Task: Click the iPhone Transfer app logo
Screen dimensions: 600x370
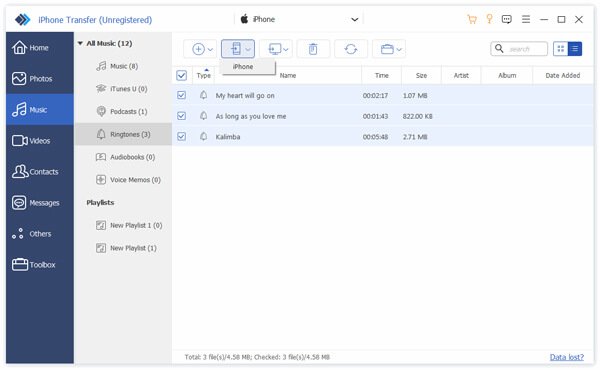Action: point(23,19)
